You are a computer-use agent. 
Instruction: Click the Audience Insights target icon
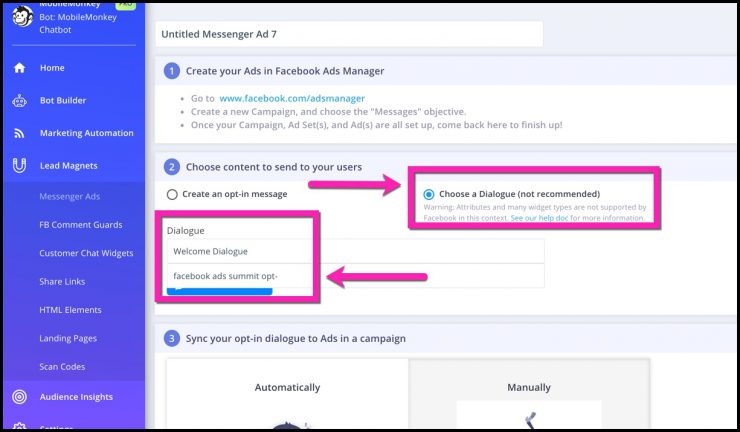pyautogui.click(x=19, y=397)
